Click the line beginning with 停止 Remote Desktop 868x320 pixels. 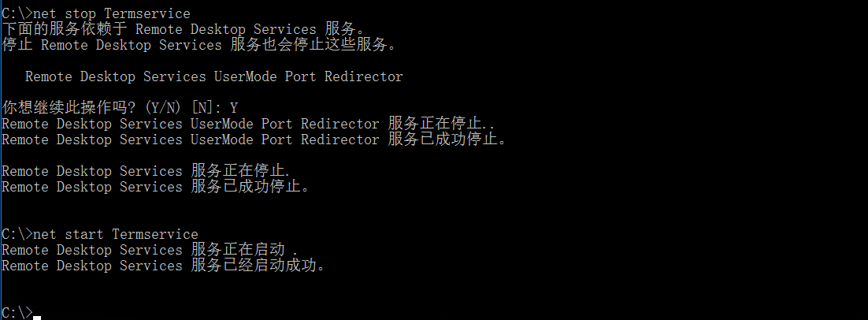pos(198,45)
